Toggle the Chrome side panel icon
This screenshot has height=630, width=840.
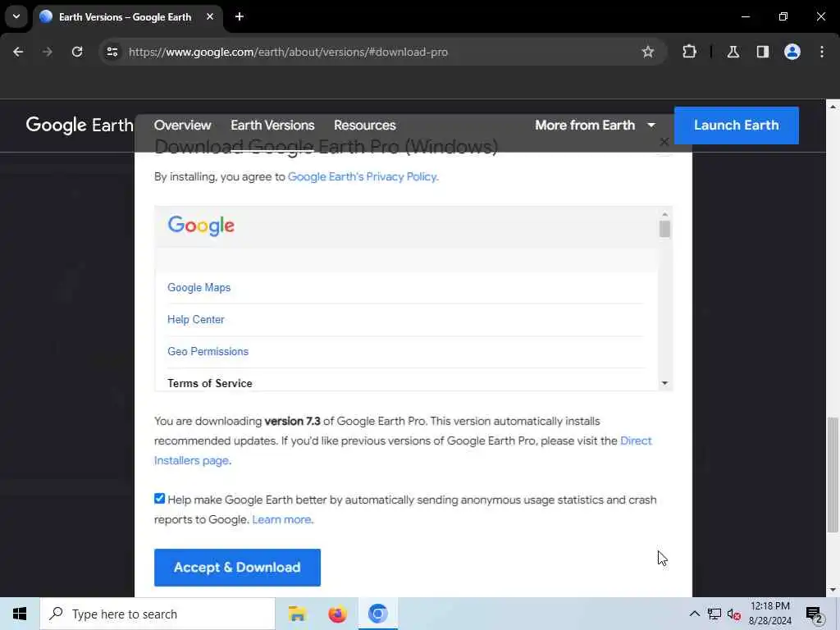(762, 52)
